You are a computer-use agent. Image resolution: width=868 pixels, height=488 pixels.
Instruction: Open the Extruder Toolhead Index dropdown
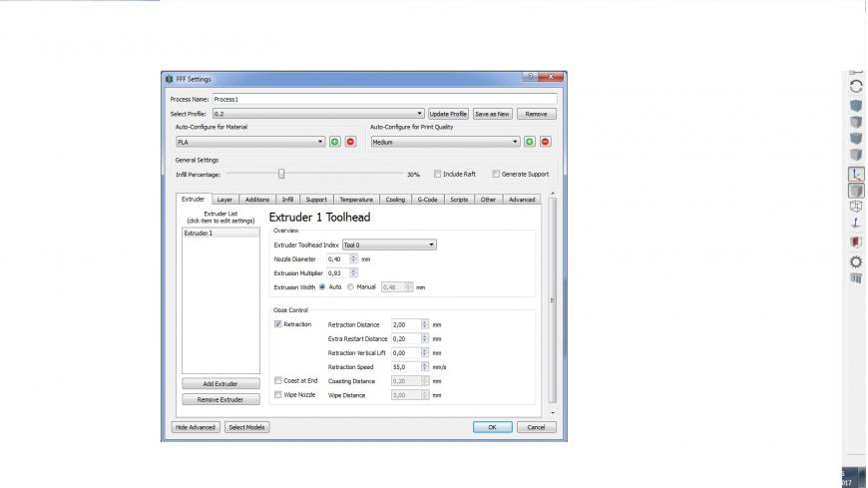tap(389, 244)
